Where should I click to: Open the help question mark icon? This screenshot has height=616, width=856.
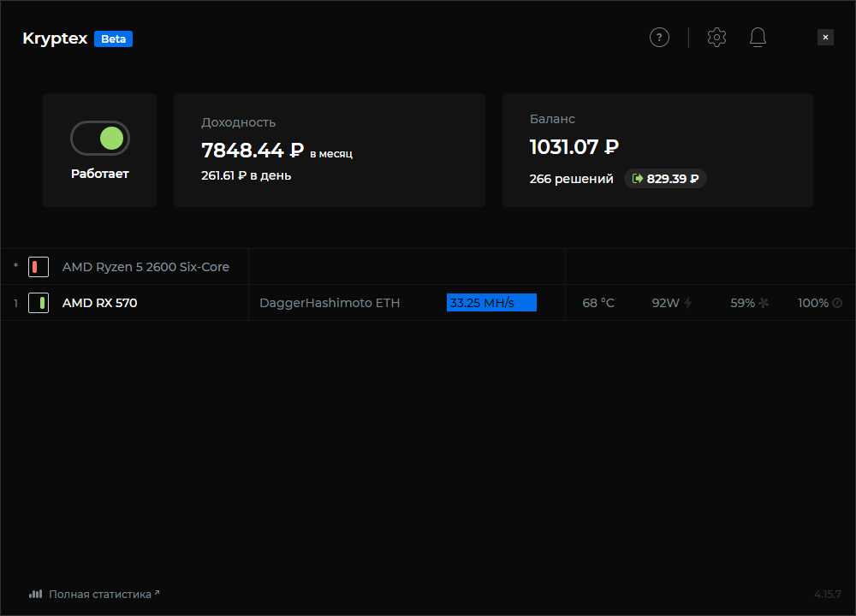[x=659, y=37]
